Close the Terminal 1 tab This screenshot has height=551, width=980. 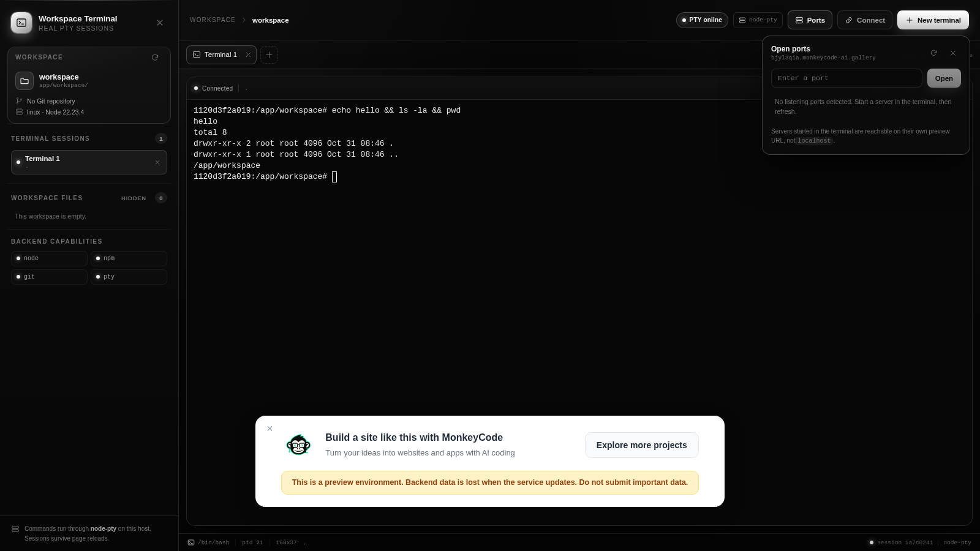[x=248, y=54]
